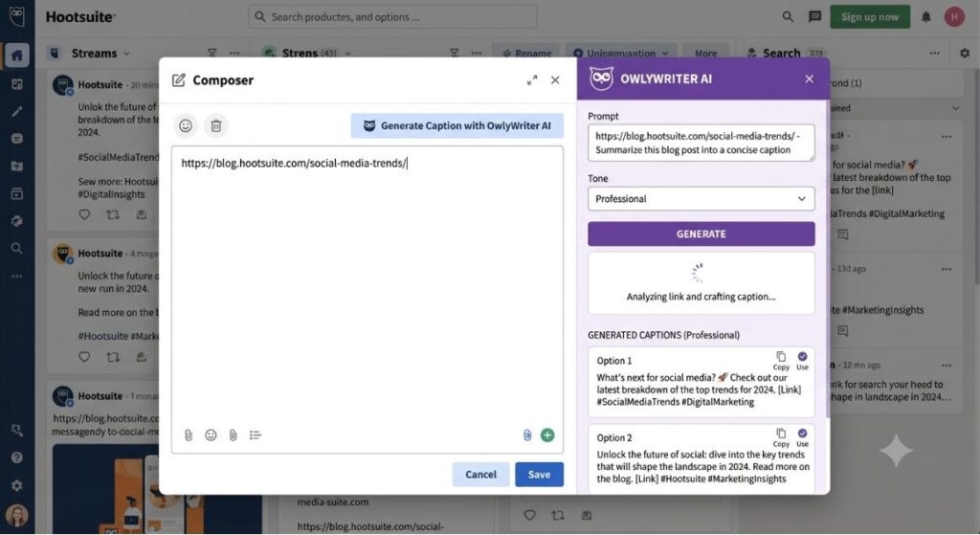Click the purple GENERATE button
980x535 pixels.
702,234
